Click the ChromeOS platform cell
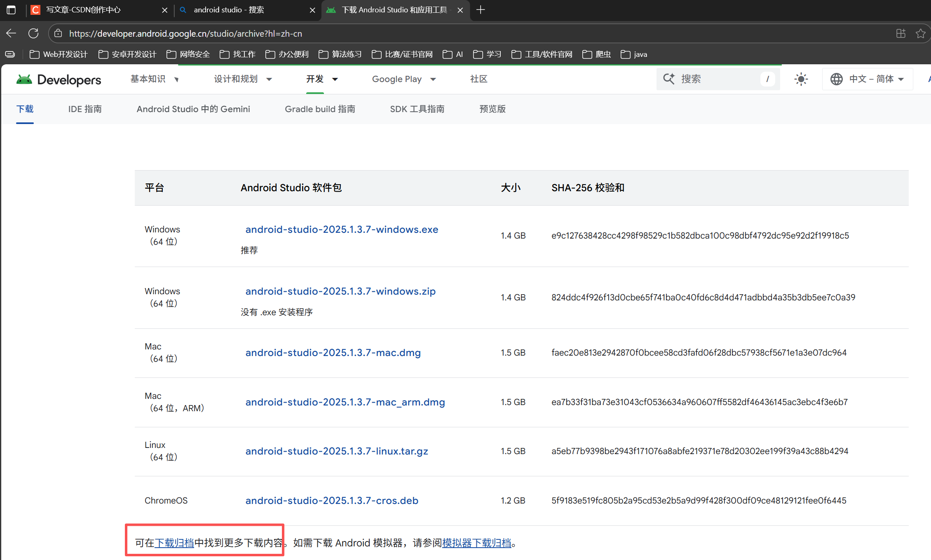The height and width of the screenshot is (560, 931). coord(166,501)
